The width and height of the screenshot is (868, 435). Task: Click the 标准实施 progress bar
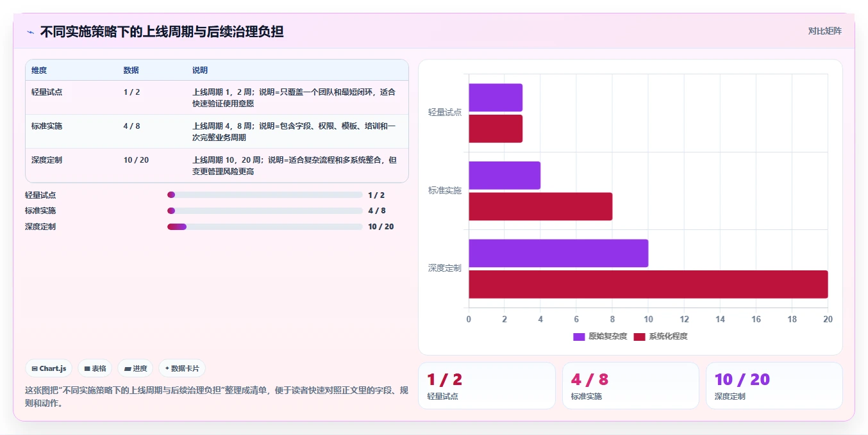tap(265, 211)
